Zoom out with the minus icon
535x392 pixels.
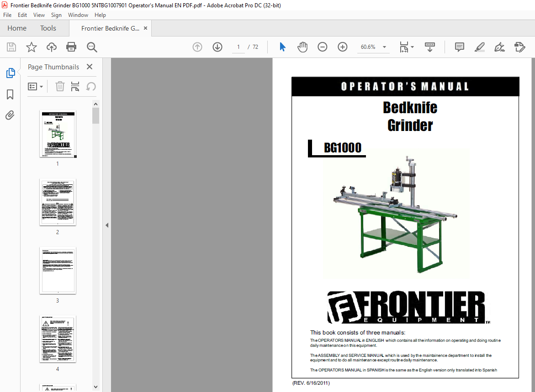tap(323, 47)
